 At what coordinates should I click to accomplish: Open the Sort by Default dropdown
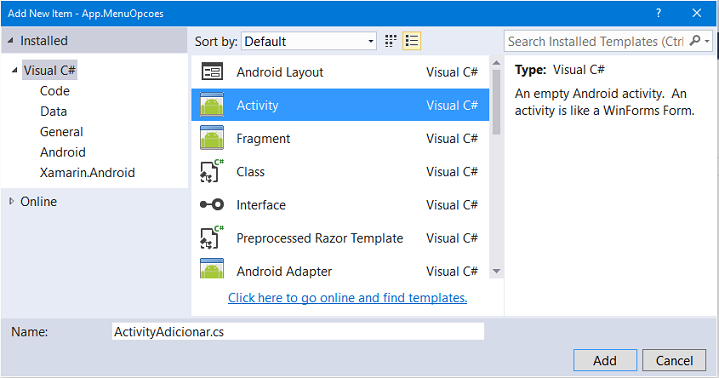[309, 41]
